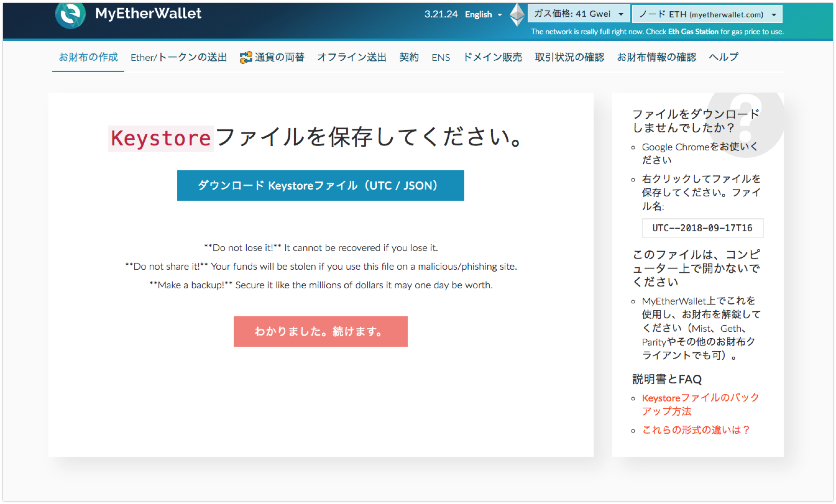Click the swap icon beside 通貨の両替
The image size is (836, 504).
246,57
